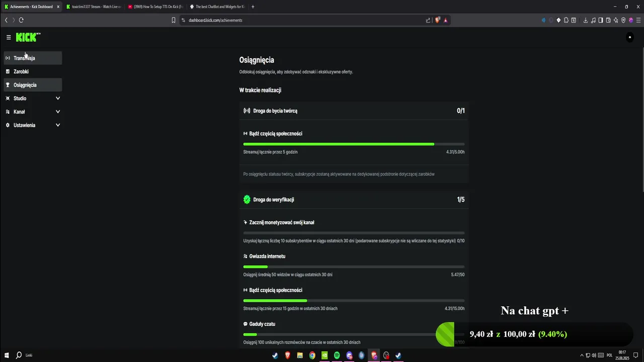Screen dimensions: 644x362
Task: Expand the Kanał sidebar section
Action: (x=33, y=112)
